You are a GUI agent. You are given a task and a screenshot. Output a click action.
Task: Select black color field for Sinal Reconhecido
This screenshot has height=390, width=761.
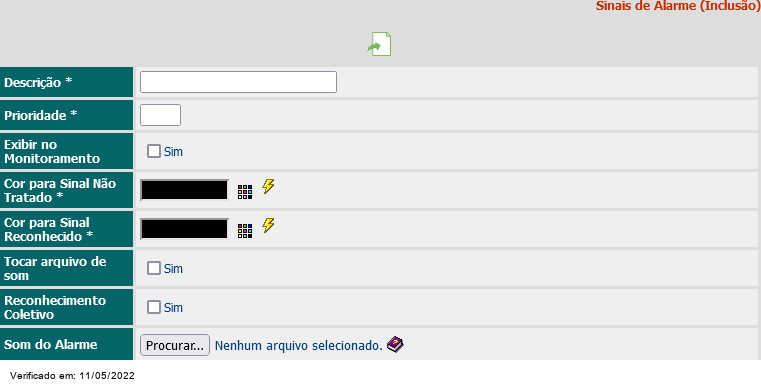click(184, 229)
